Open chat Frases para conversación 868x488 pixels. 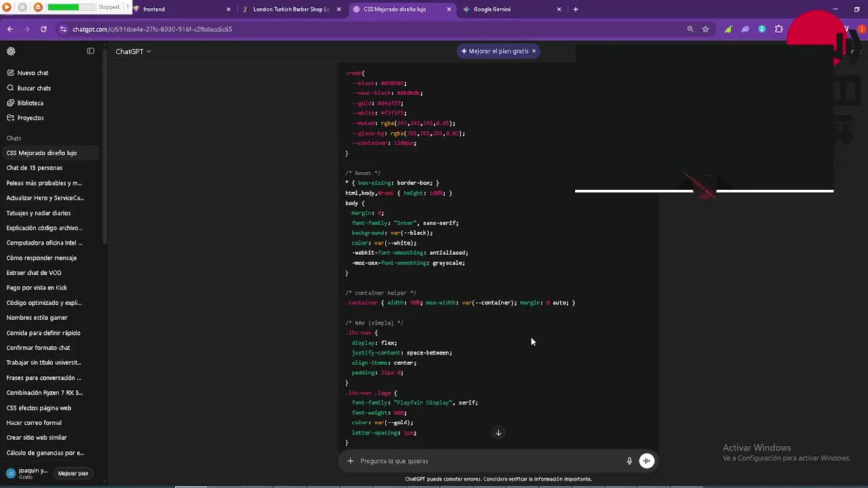click(x=51, y=378)
